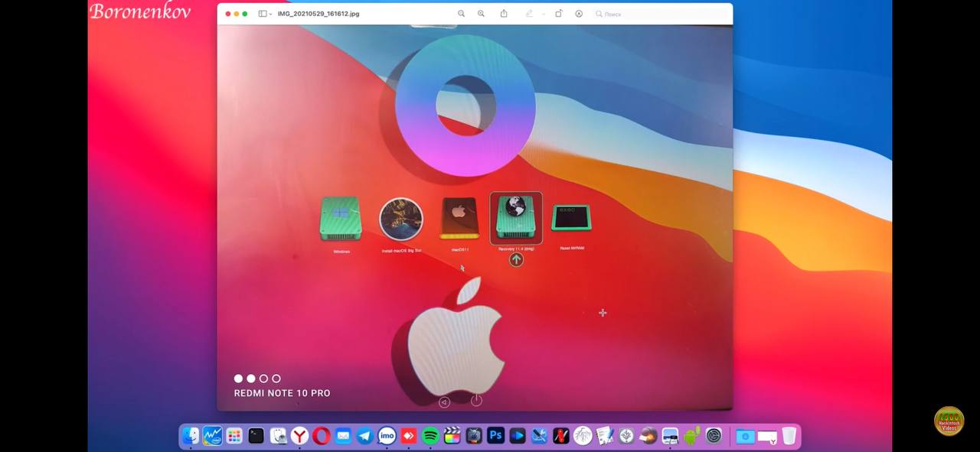Screen dimensions: 980x452
Task: Open Disk Utility in the Dock
Action: [278, 436]
